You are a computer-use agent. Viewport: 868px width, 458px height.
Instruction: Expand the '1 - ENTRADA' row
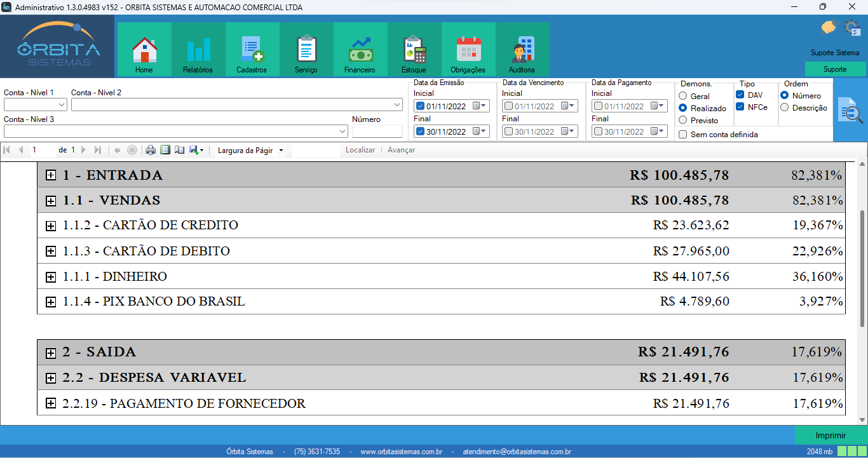pyautogui.click(x=51, y=175)
